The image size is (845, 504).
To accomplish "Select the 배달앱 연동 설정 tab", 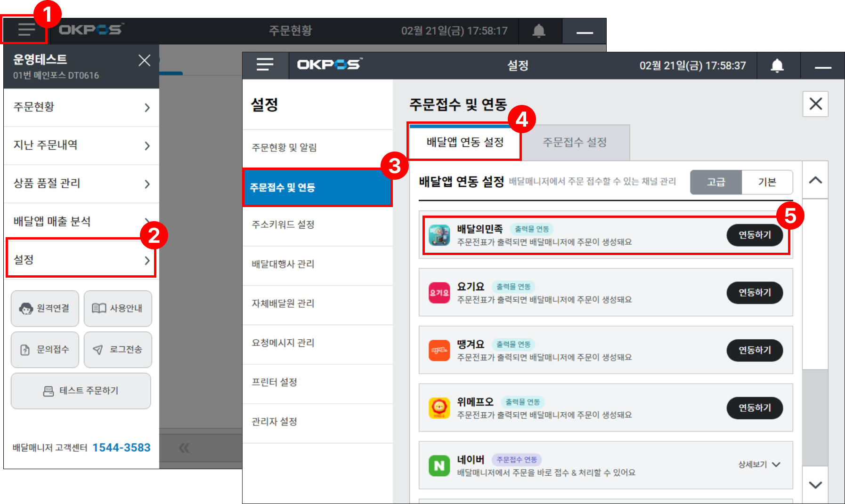I will point(465,142).
